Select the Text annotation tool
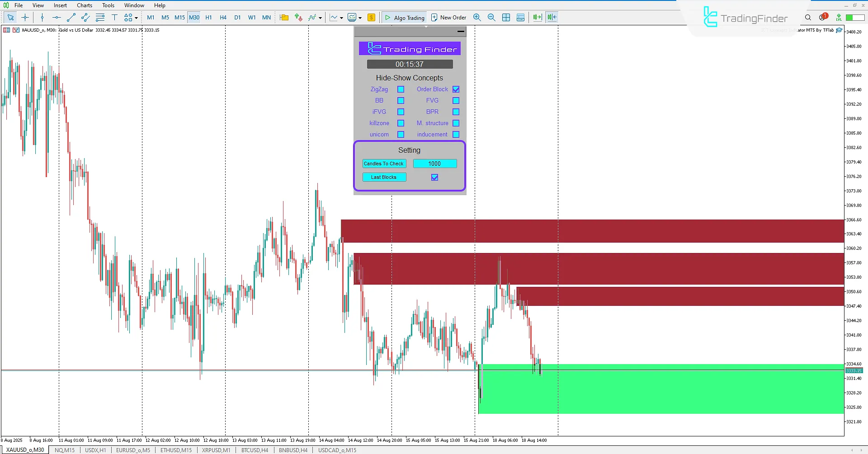The height and width of the screenshot is (454, 868). [114, 17]
